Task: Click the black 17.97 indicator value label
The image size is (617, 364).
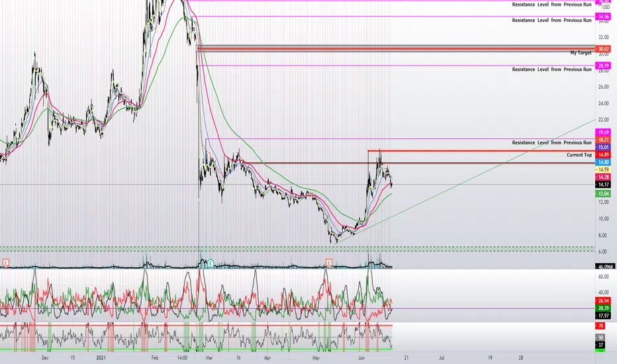Action: [603, 316]
